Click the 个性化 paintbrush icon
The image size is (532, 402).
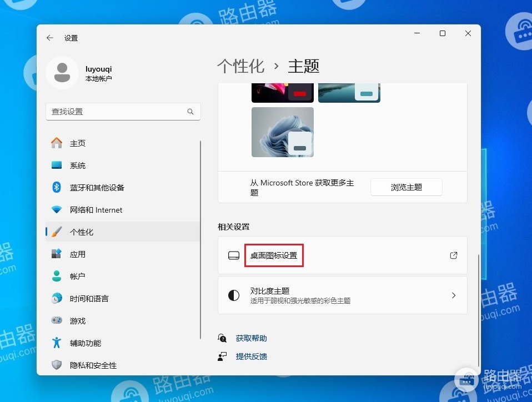coord(57,232)
